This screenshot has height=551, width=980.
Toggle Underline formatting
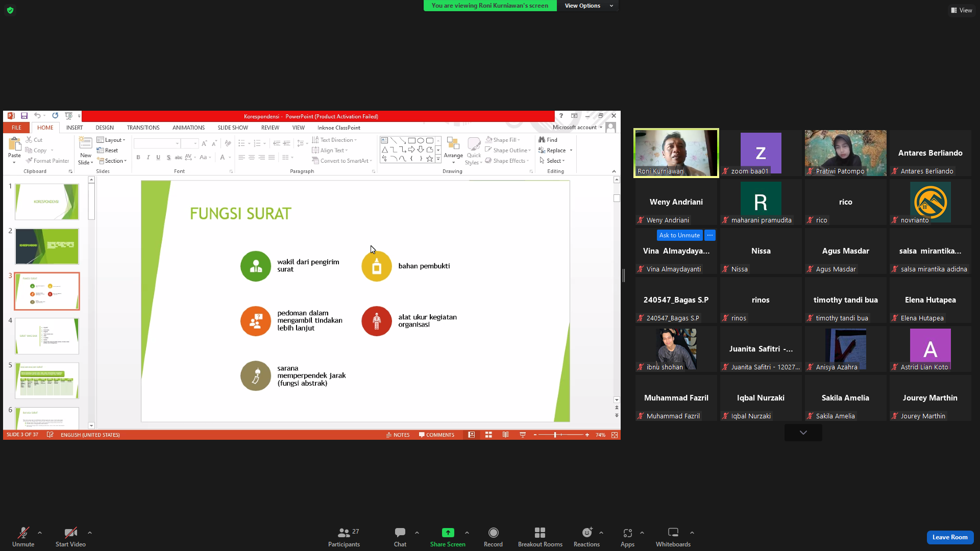(x=158, y=158)
